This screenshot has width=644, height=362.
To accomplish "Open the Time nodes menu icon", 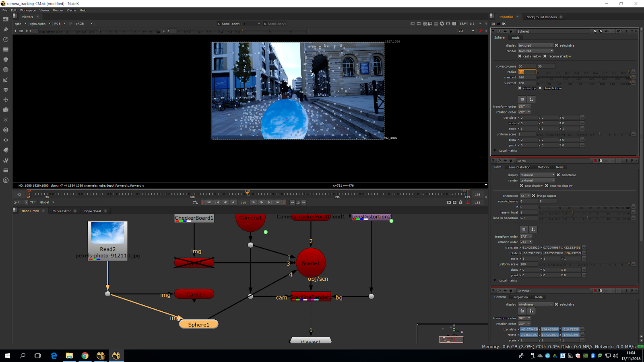I will pyautogui.click(x=6, y=39).
